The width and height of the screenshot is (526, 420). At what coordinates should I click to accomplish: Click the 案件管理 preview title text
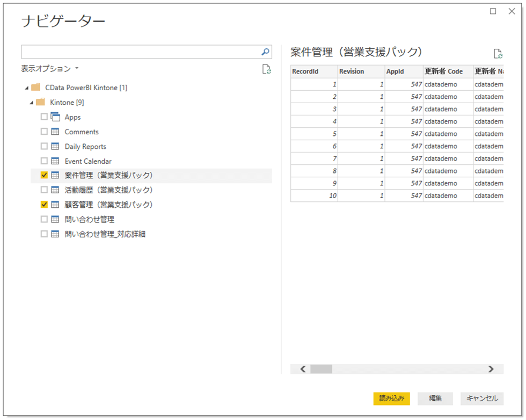[356, 52]
